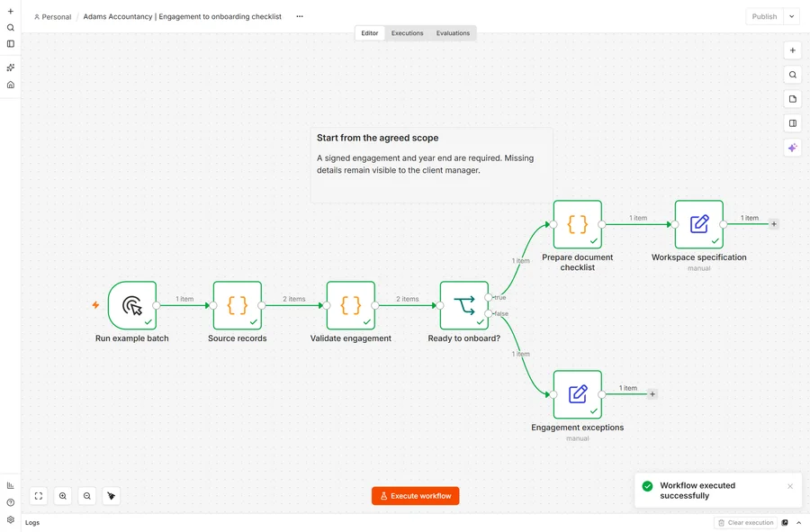Screen dimensions: 810x532
Task: Add a node with the canvas plus button
Action: point(792,50)
